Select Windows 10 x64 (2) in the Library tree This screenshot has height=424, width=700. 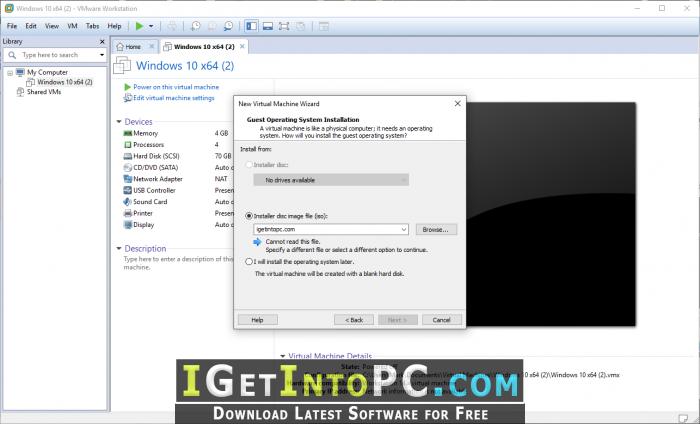tap(65, 82)
